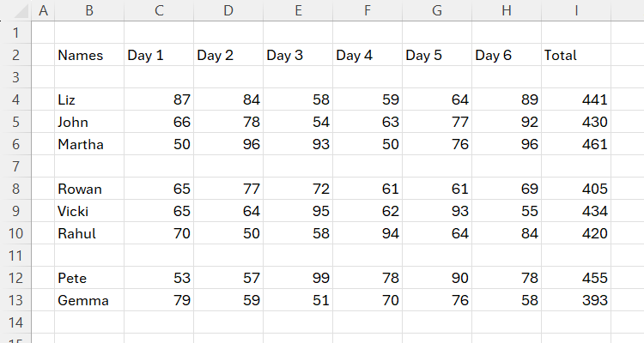Select row 7 header
The width and height of the screenshot is (644, 343).
pos(15,166)
